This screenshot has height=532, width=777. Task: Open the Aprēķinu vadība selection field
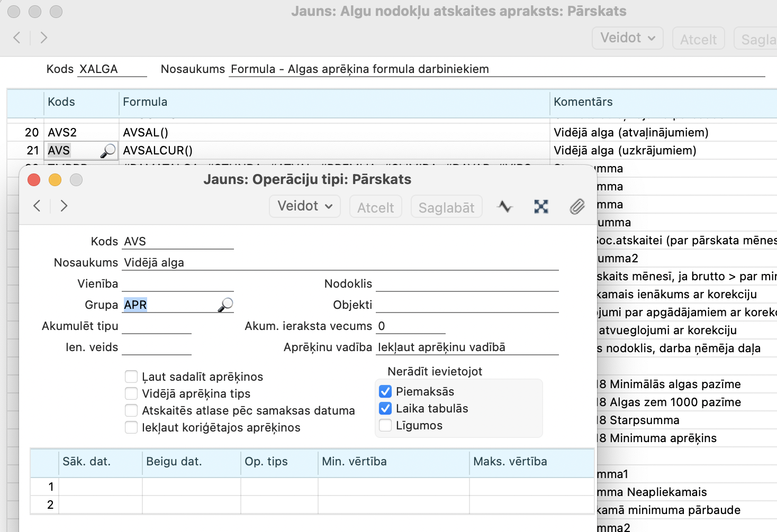[467, 347]
